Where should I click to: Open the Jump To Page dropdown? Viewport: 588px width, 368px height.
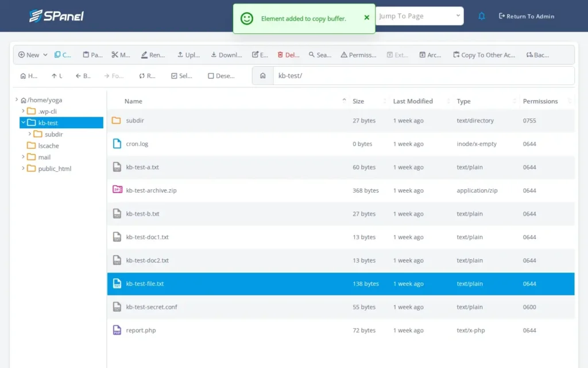click(x=419, y=16)
